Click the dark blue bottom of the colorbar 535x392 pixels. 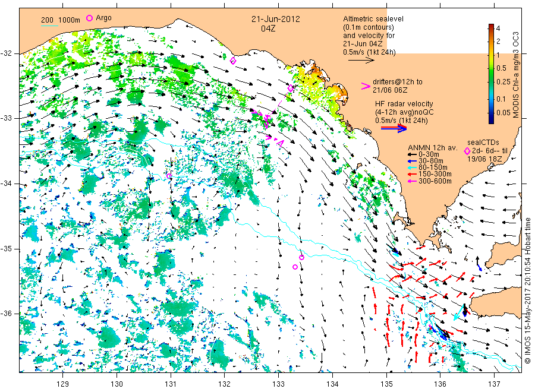click(491, 120)
